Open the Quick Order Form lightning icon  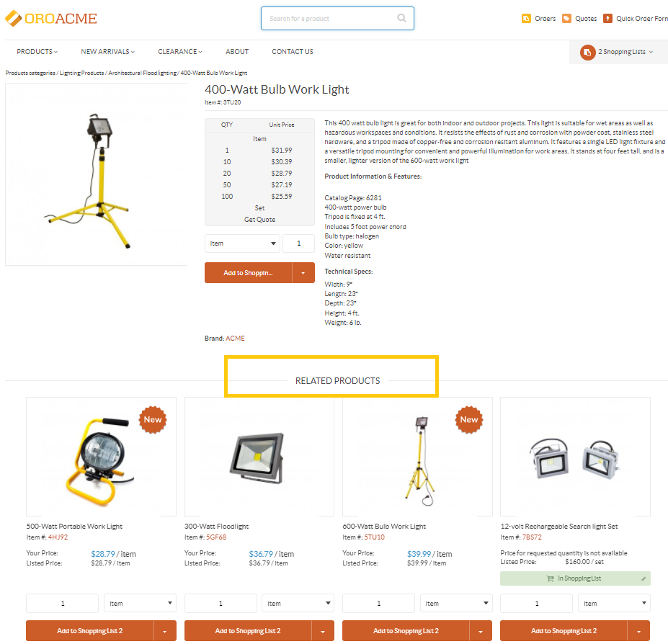click(607, 18)
